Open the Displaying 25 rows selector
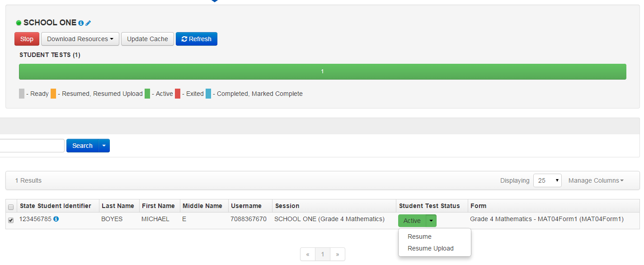The height and width of the screenshot is (265, 644). click(x=547, y=180)
